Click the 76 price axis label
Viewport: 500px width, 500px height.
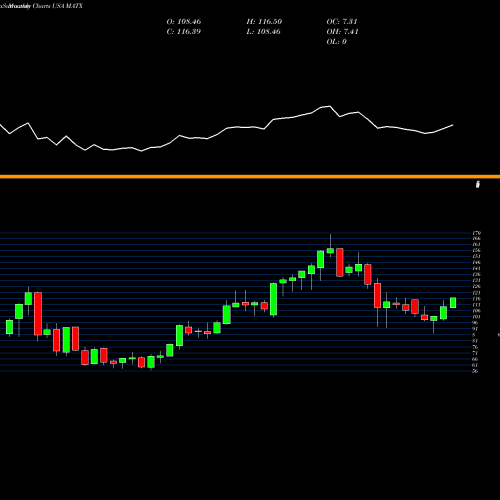pyautogui.click(x=475, y=347)
